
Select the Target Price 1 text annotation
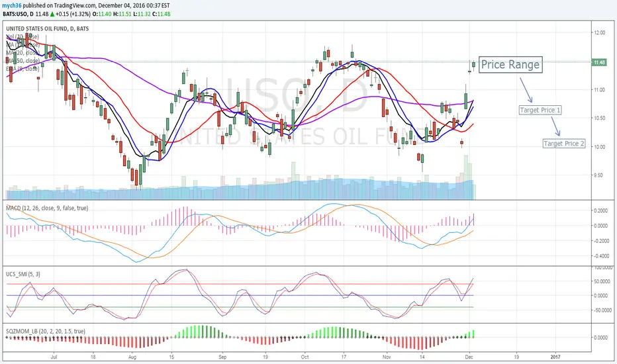pyautogui.click(x=540, y=110)
